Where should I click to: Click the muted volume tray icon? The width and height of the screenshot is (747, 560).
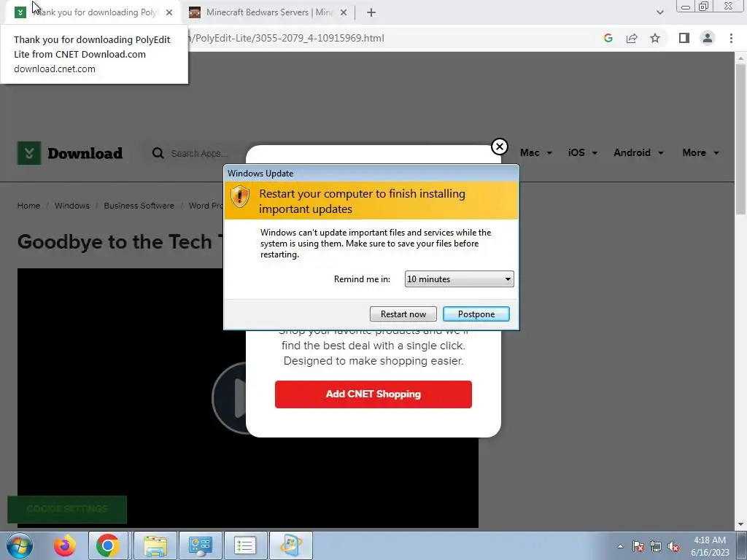point(673,546)
